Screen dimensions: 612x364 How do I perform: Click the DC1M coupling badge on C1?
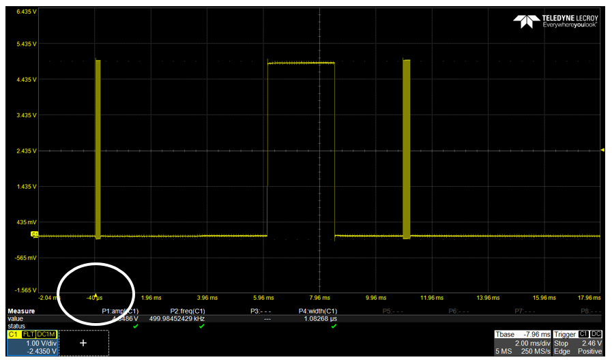pyautogui.click(x=46, y=335)
